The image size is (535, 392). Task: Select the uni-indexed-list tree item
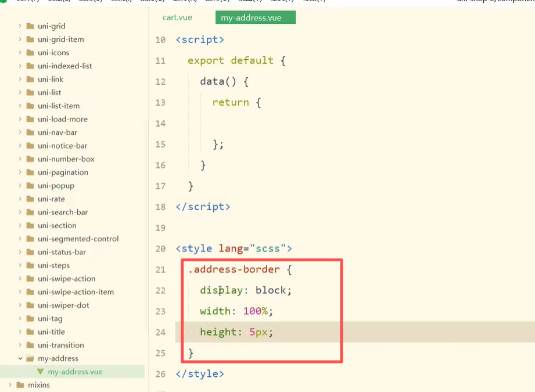pyautogui.click(x=65, y=66)
